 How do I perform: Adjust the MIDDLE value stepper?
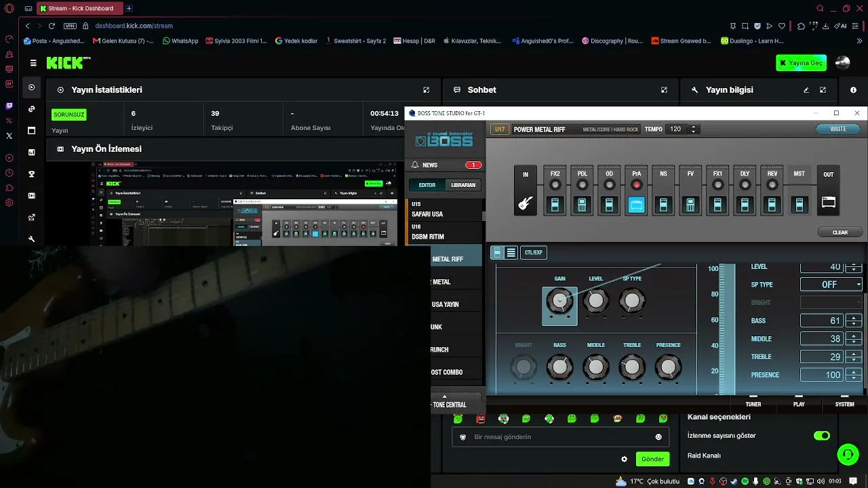click(854, 339)
